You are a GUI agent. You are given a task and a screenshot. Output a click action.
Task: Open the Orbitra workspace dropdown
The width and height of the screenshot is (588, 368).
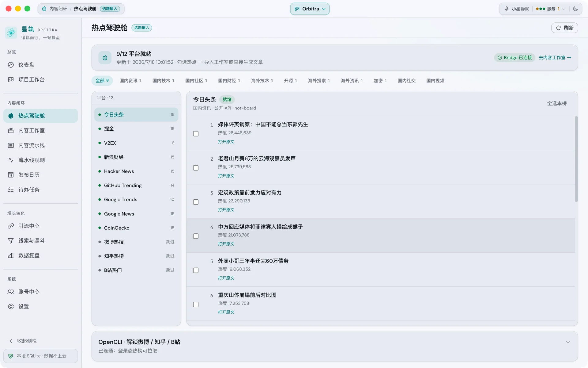click(310, 9)
